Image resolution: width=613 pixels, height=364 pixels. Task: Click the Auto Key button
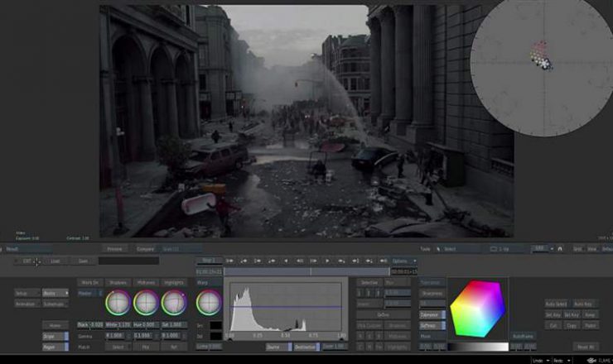coord(583,304)
